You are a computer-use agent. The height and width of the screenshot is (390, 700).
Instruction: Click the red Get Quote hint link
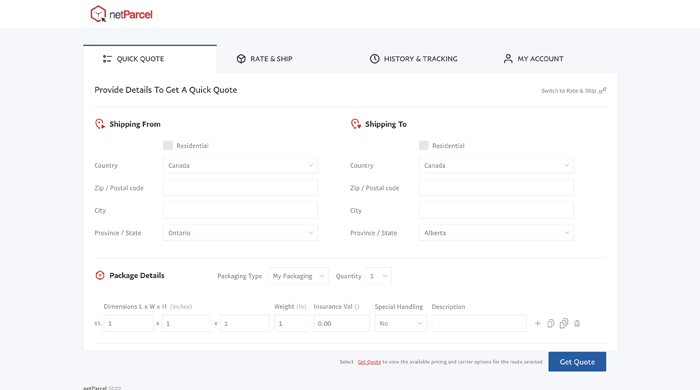pyautogui.click(x=369, y=362)
